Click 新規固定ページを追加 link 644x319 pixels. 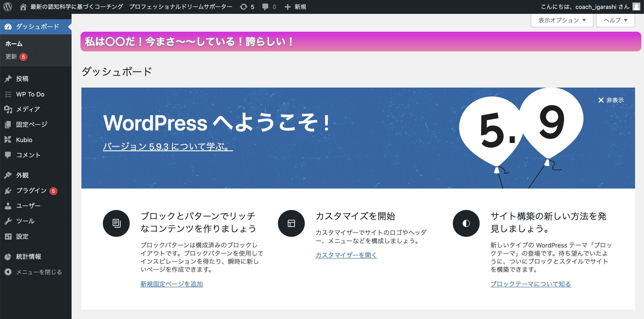[x=172, y=284]
